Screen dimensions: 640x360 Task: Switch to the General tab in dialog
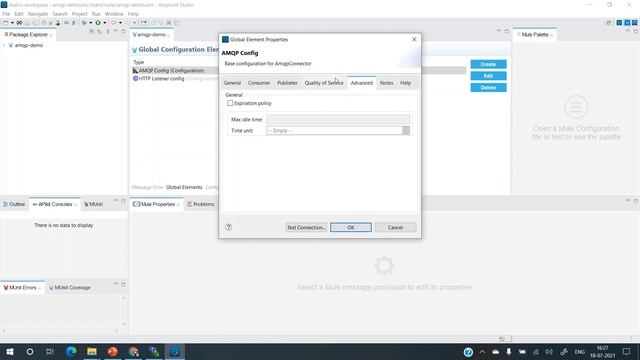pyautogui.click(x=232, y=83)
